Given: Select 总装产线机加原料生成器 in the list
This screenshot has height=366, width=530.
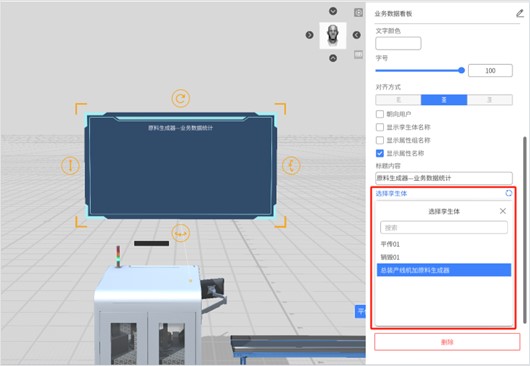Looking at the screenshot, I should tap(444, 270).
